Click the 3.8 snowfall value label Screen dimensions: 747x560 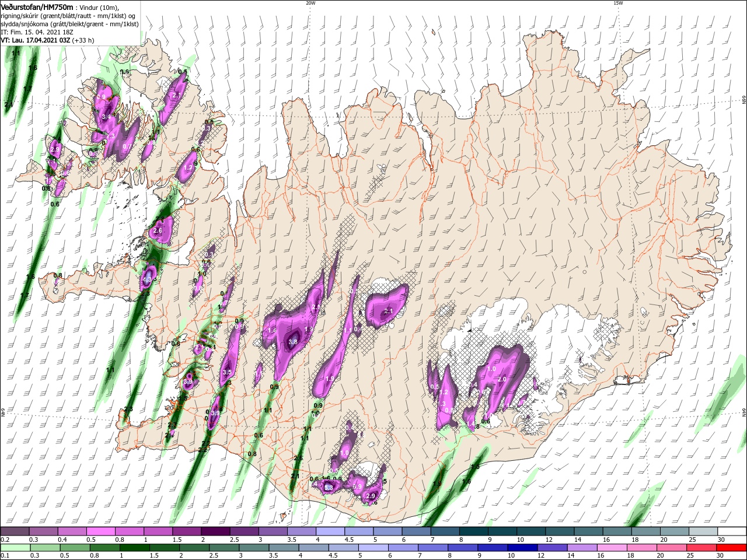[293, 342]
